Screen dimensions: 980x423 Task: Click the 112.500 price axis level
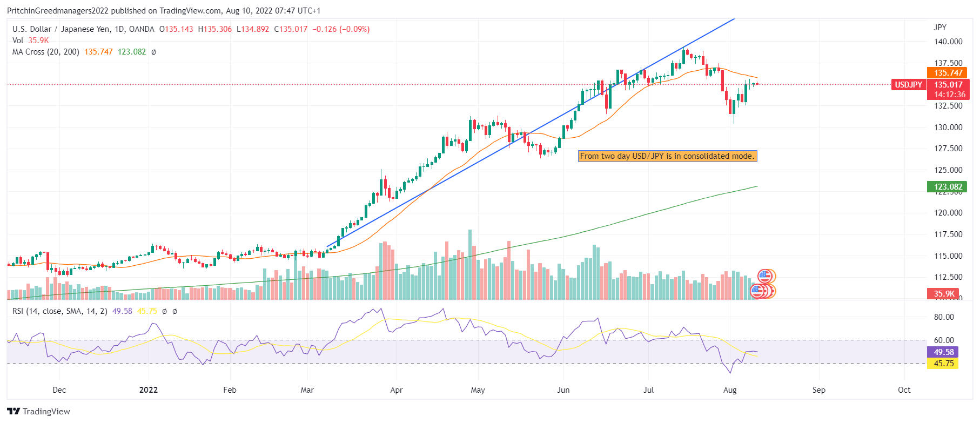coord(948,277)
